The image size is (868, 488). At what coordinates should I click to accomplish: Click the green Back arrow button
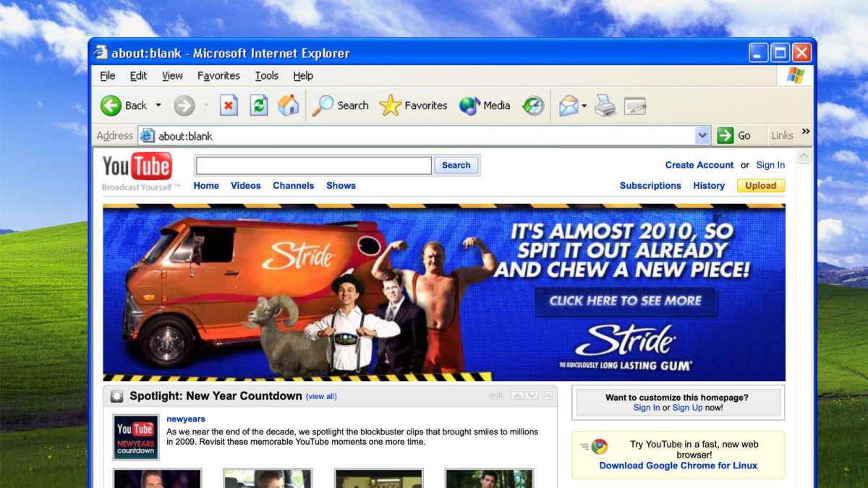[124, 106]
